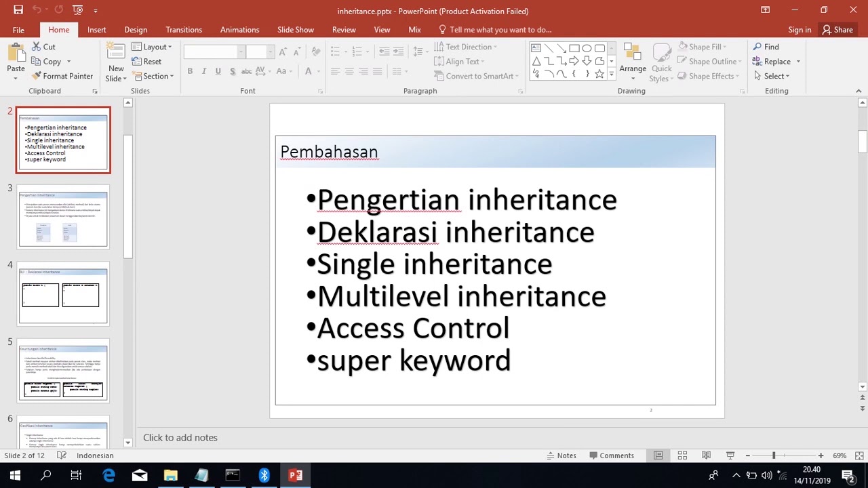
Task: Open the Shape Fill dropdown
Action: coord(702,47)
